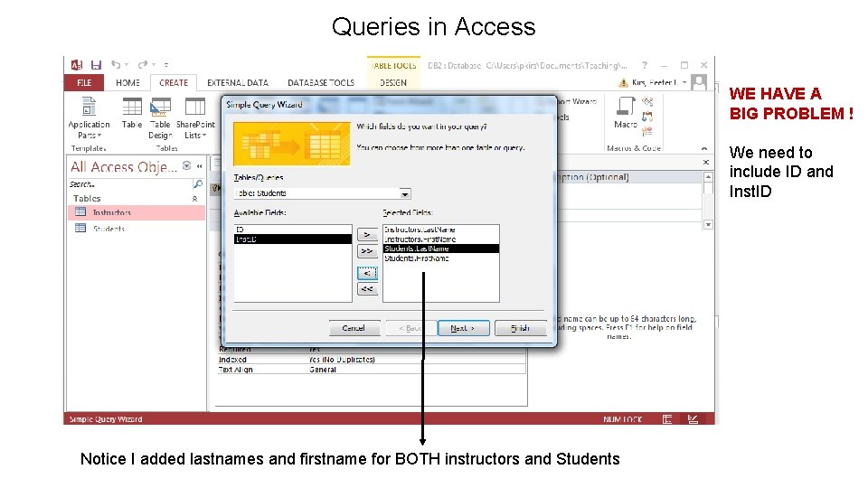
Task: Click the Save icon in quick access toolbar
Action: 96,65
